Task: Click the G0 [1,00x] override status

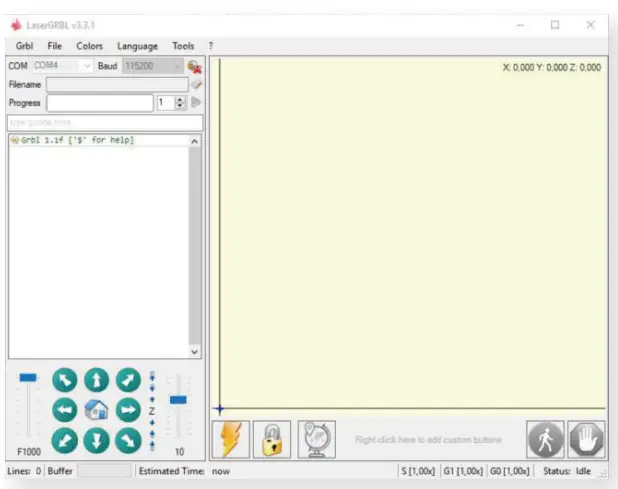Action: [510, 471]
